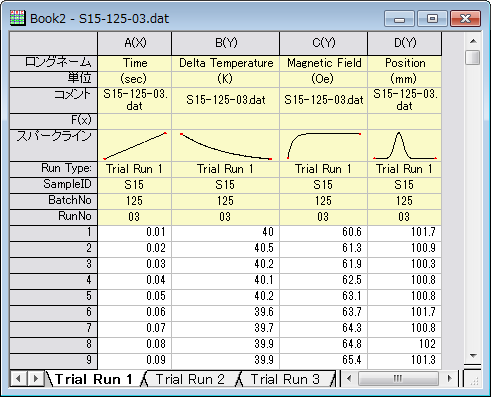Click the horizontal scrollbar thumb
The image size is (491, 397).
click(x=398, y=379)
